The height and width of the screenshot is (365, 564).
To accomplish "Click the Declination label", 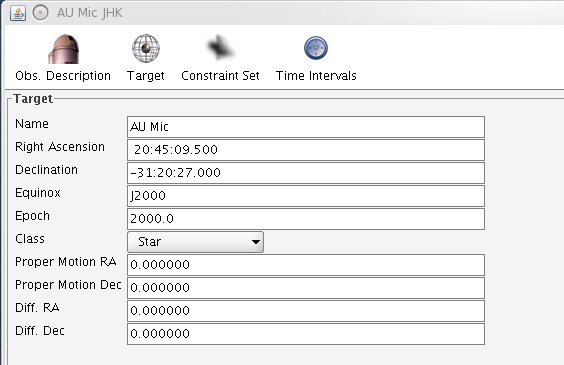I will click(46, 170).
